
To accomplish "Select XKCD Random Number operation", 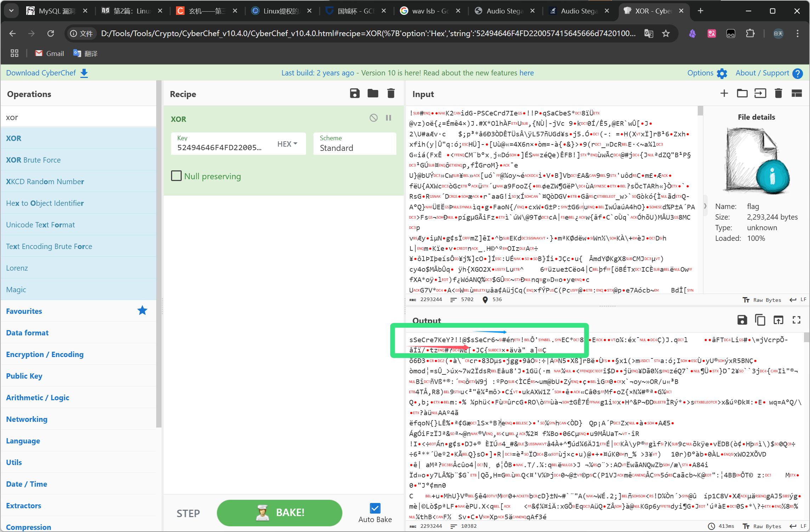I will [78, 181].
